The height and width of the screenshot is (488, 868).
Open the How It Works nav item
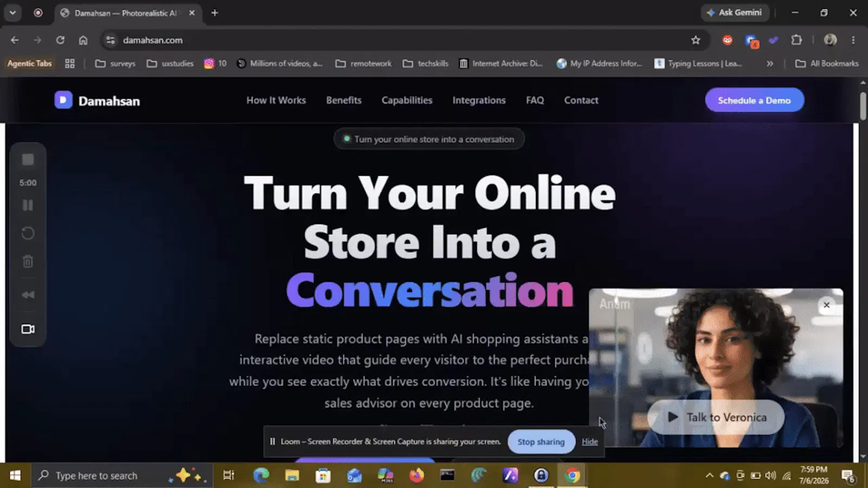276,100
